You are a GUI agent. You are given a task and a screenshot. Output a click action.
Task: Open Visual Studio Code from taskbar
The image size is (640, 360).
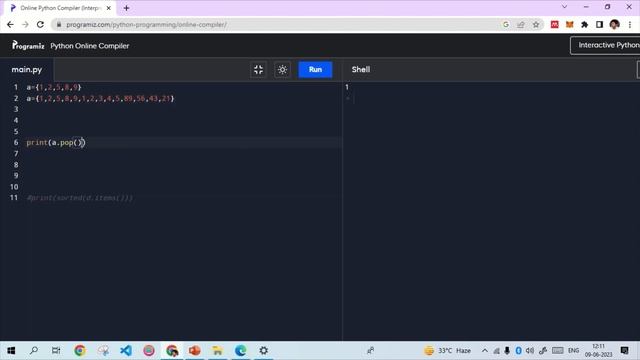(x=126, y=351)
